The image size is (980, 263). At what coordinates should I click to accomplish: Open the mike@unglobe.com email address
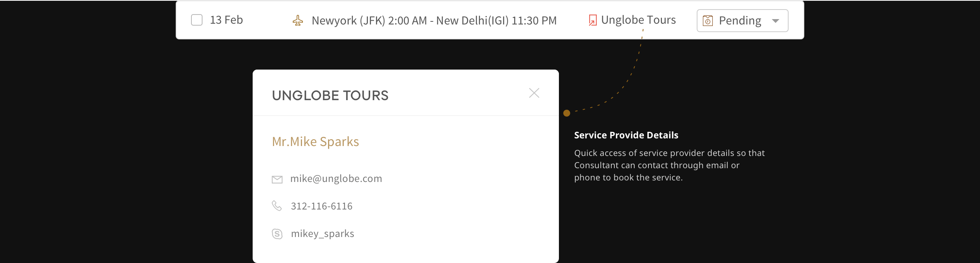(336, 179)
